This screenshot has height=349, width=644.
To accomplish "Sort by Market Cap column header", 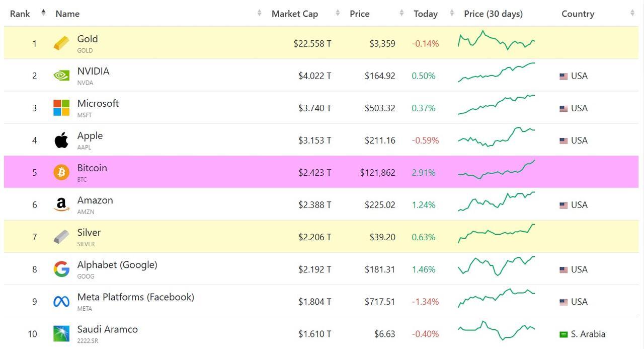I will pyautogui.click(x=294, y=14).
